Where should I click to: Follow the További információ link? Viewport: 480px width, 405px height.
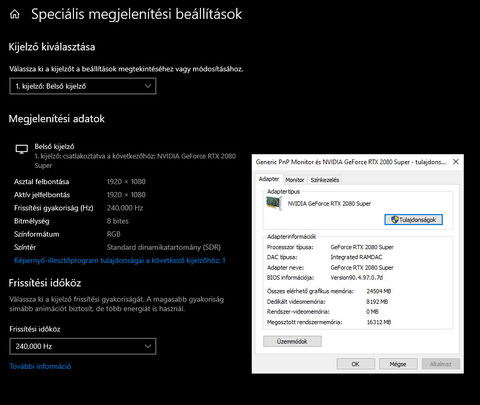click(40, 366)
